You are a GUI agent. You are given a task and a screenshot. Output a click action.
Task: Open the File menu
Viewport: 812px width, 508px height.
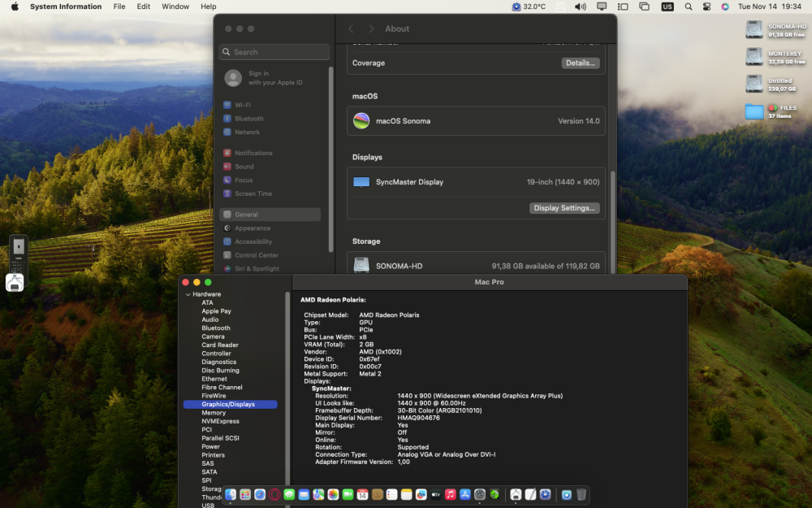click(119, 7)
